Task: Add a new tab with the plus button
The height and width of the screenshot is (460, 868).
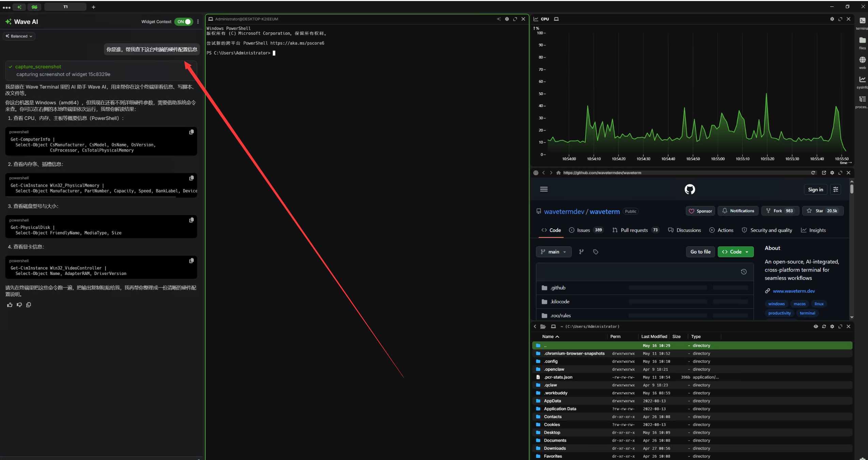Action: (93, 7)
